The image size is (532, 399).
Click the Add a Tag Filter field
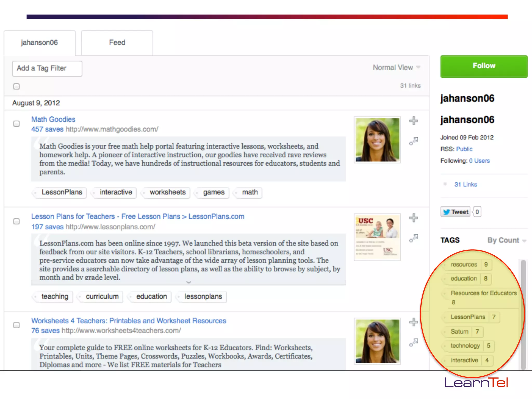tap(47, 68)
